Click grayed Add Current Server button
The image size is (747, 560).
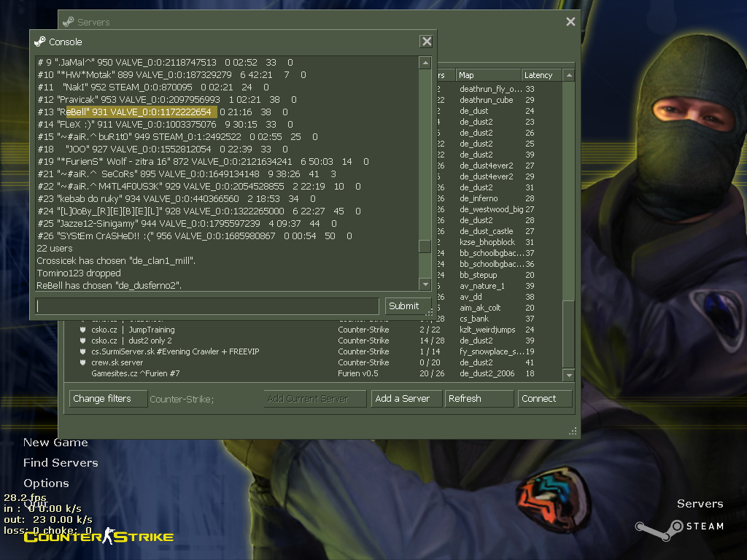tap(315, 399)
